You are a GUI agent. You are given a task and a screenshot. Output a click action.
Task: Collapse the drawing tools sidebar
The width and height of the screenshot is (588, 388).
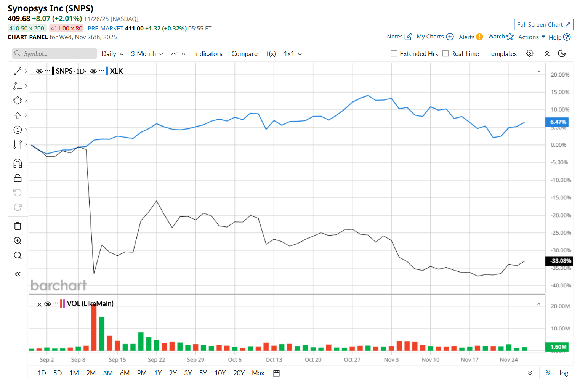18,274
